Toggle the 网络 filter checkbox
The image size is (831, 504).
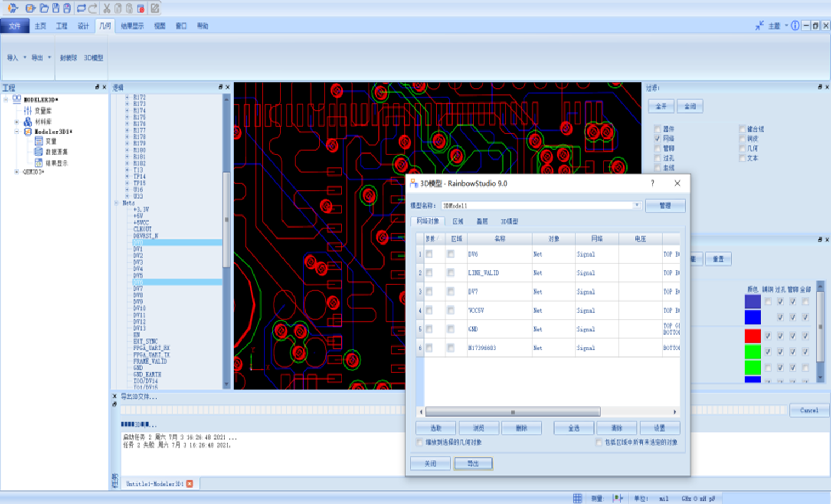[x=658, y=139]
